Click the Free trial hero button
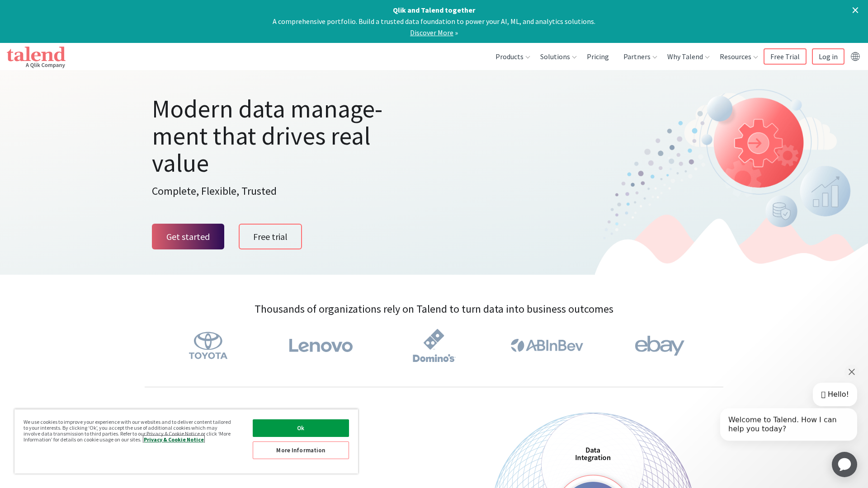 coord(270,236)
